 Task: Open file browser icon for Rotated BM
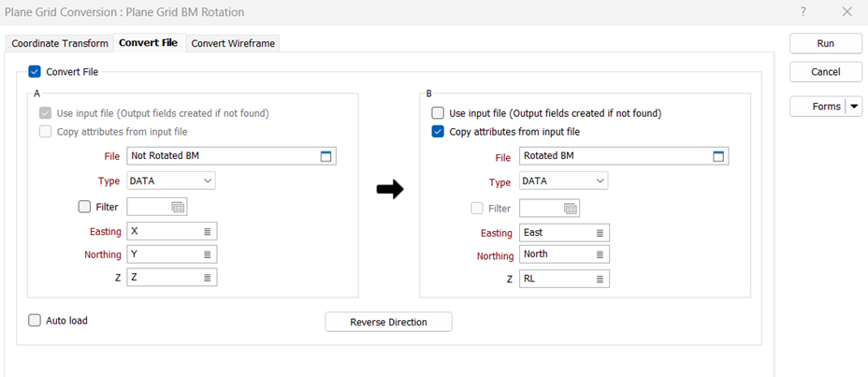[718, 156]
